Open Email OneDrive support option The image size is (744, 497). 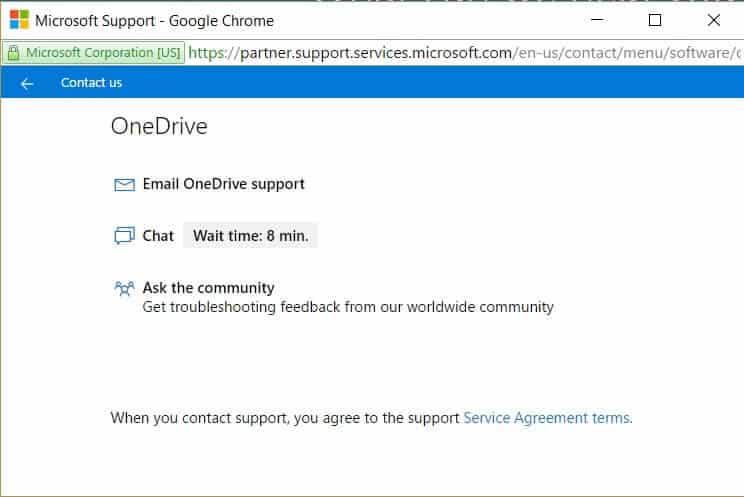(x=223, y=184)
